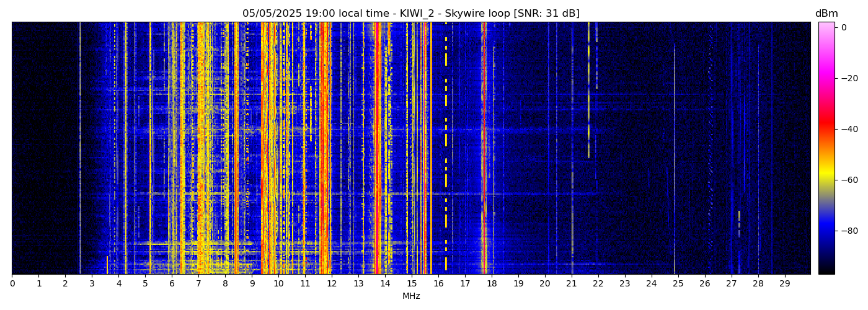Click the red signal band near 17.7 MHz

coord(483,149)
